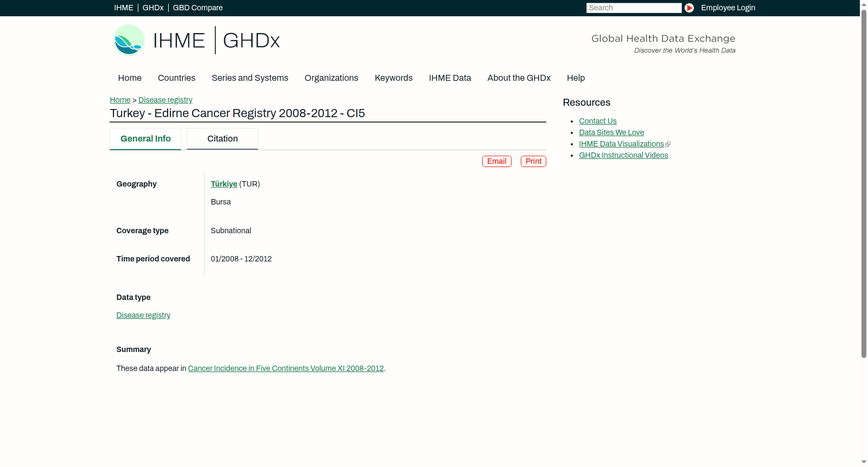
Task: Click the GHDx wordmark in the header logo
Action: click(251, 41)
